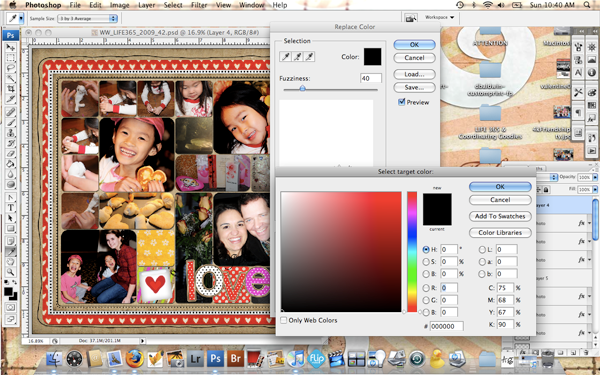Select the Clone Stamp tool
The height and width of the screenshot is (375, 600).
(x=10, y=133)
